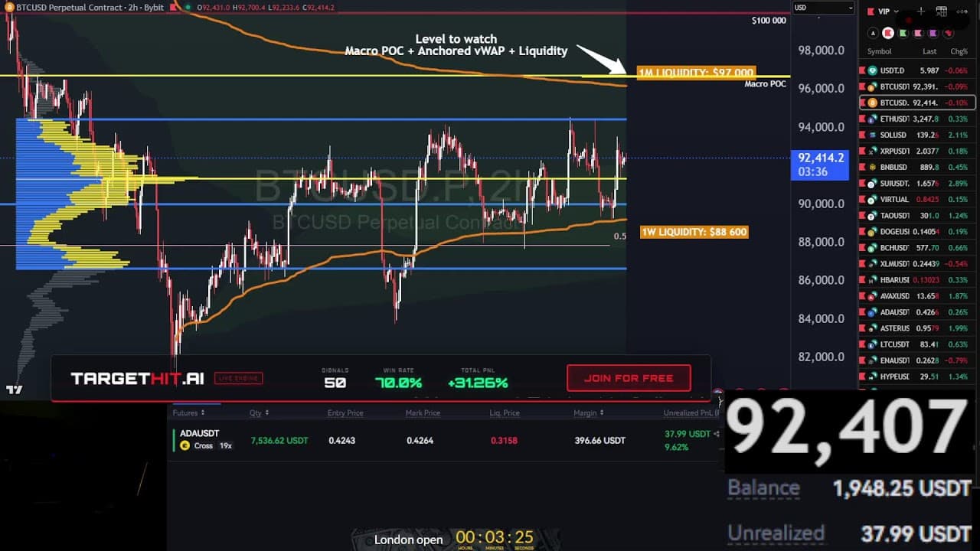Click the red flag beside ETHUSDT
This screenshot has width=980, height=551.
(x=863, y=119)
